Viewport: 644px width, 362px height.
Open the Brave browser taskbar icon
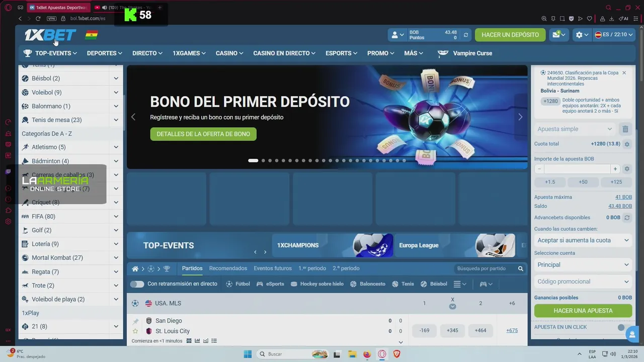click(397, 354)
